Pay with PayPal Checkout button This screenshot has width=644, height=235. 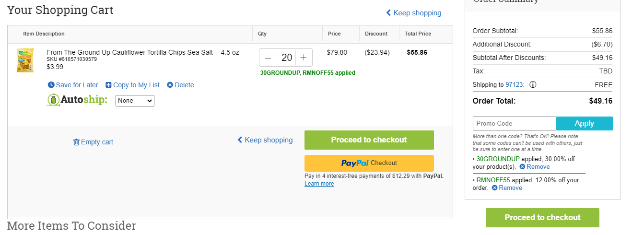tap(369, 163)
